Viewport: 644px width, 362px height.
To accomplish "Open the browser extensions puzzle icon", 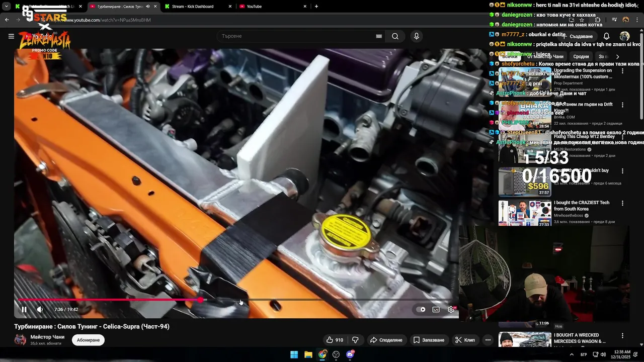I will tap(598, 20).
